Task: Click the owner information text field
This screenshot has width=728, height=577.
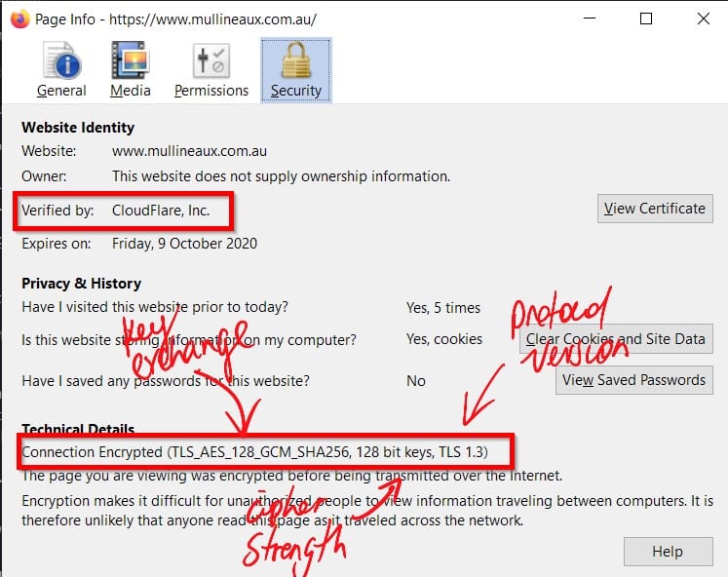Action: pos(281,176)
